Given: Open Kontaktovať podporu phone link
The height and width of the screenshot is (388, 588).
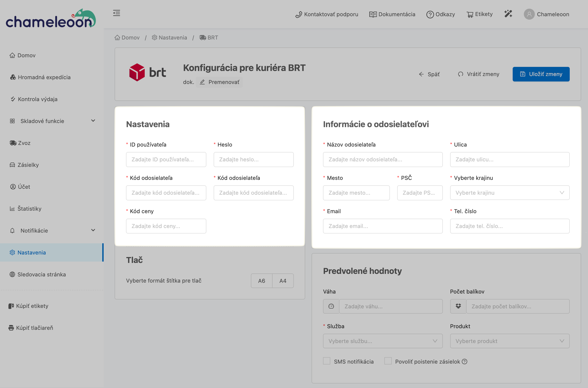Looking at the screenshot, I should [327, 14].
